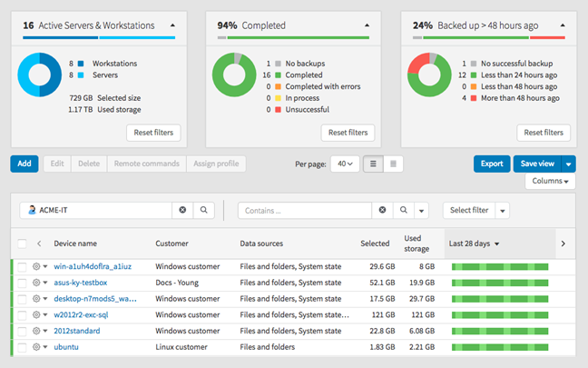
Task: Click the magnifier icon beside Contains field
Action: coord(404,210)
